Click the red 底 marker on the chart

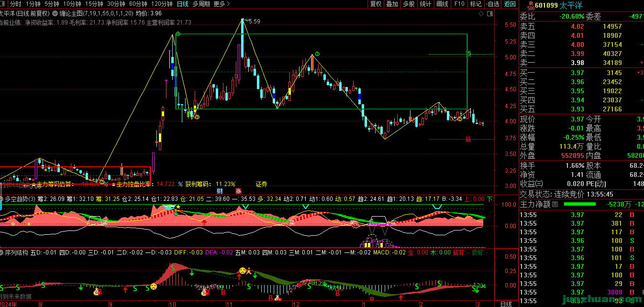[x=468, y=140]
